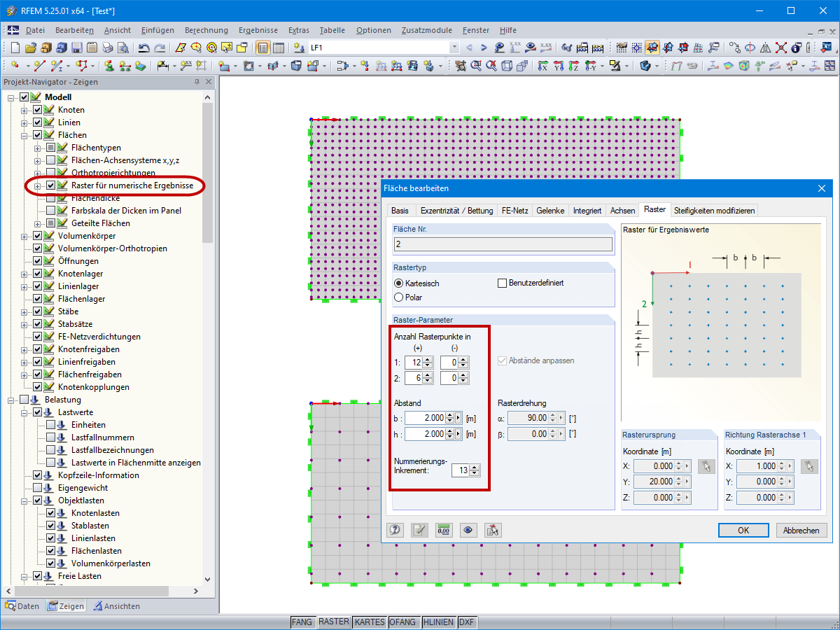Click the Rasterursprung Y coordinate field

(654, 482)
